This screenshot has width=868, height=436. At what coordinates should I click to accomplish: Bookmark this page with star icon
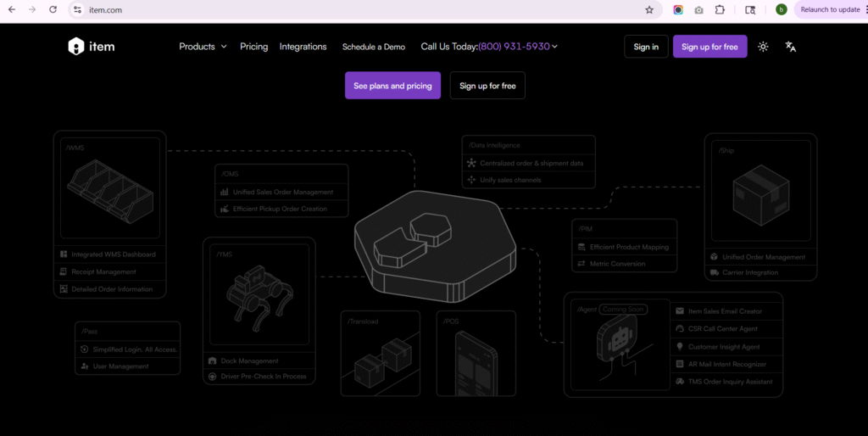(649, 9)
